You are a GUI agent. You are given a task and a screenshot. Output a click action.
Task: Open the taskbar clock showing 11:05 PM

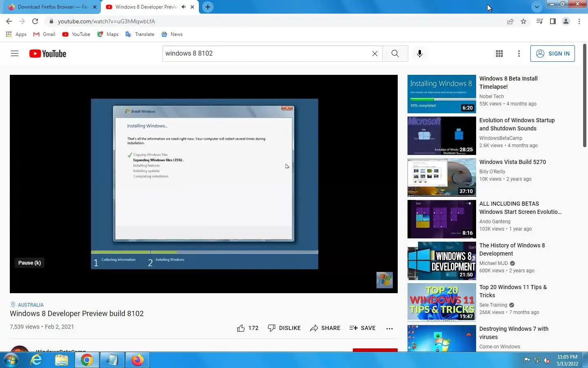pyautogui.click(x=567, y=360)
